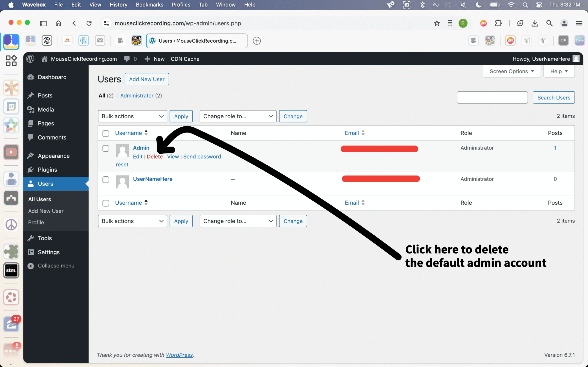Click into the user search field
The height and width of the screenshot is (367, 588).
click(x=492, y=97)
